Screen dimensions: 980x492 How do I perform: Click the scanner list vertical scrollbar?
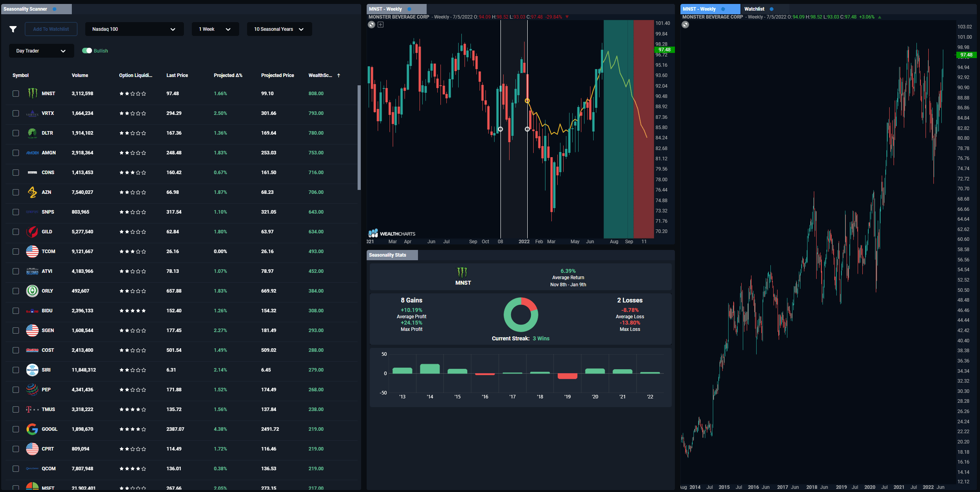pyautogui.click(x=359, y=137)
